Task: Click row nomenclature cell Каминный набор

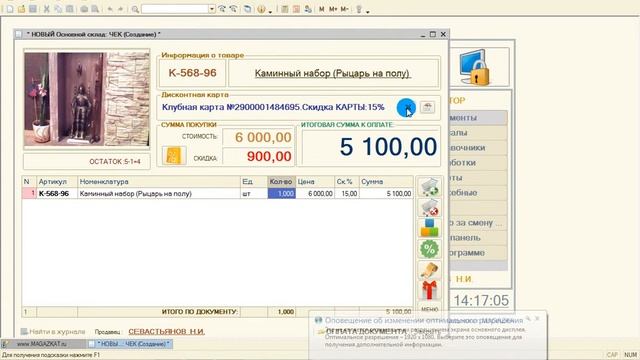Action: [x=159, y=193]
